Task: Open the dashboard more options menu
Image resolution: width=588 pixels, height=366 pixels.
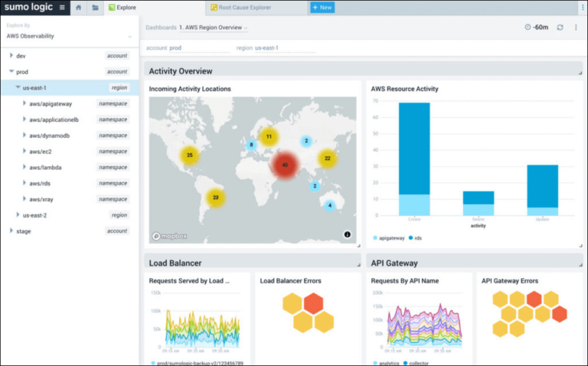Action: click(576, 28)
